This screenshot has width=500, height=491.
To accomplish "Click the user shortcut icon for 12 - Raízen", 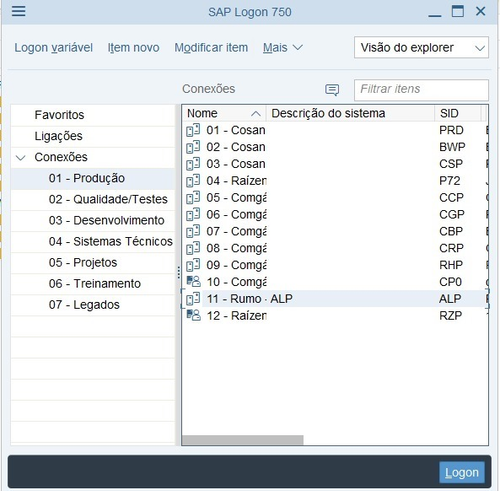I will [193, 315].
